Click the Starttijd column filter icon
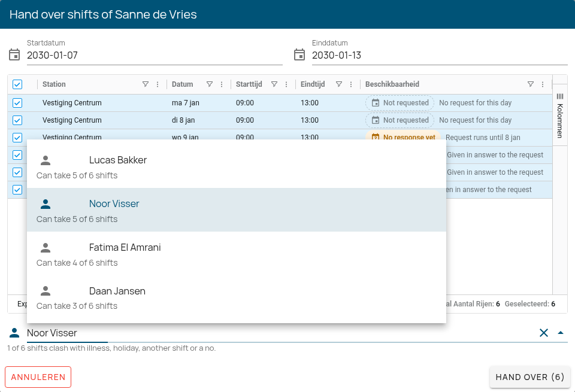Image resolution: width=575 pixels, height=392 pixels. coord(274,84)
